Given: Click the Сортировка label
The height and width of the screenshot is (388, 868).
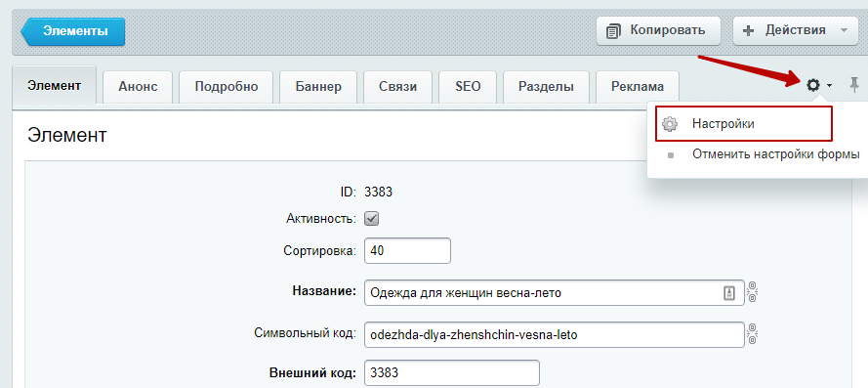Looking at the screenshot, I should coord(319,250).
